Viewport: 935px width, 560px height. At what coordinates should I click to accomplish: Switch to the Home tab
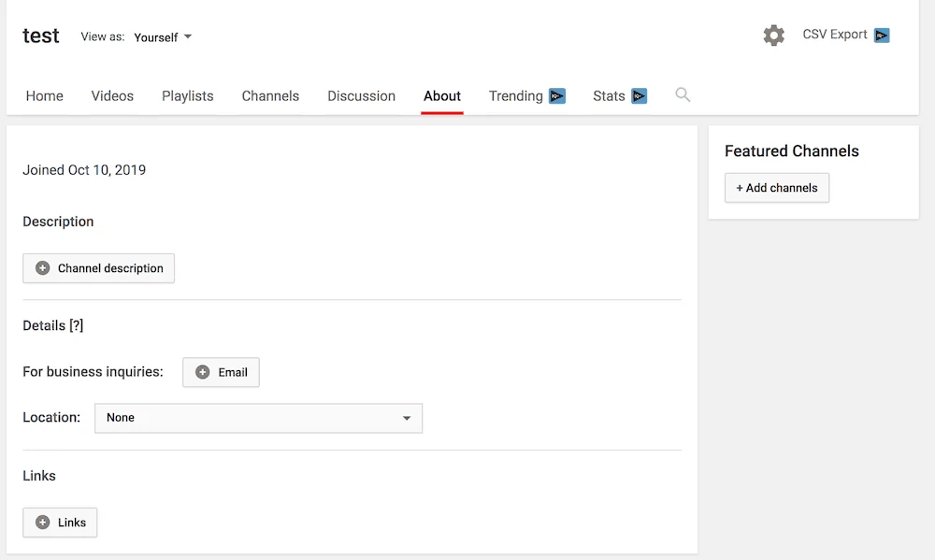coord(45,95)
